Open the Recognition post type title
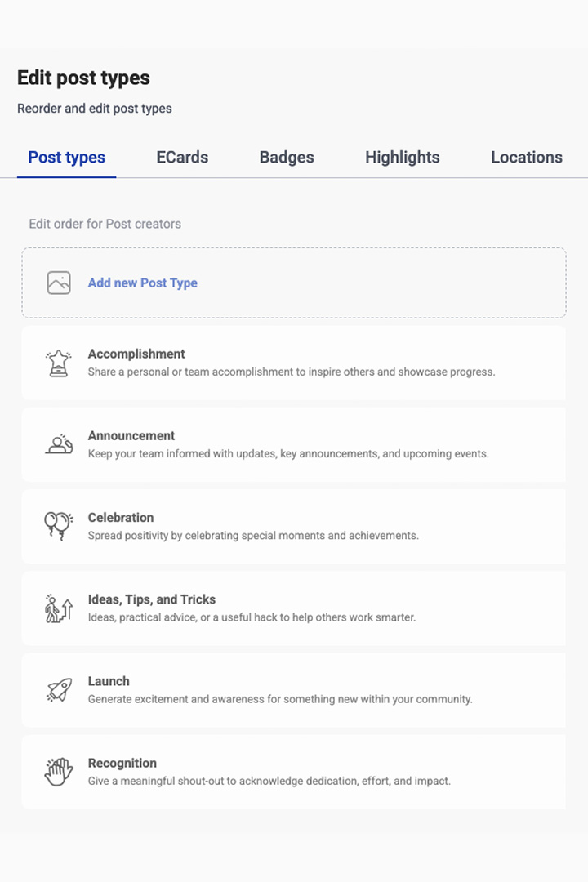The height and width of the screenshot is (882, 588). pyautogui.click(x=122, y=764)
